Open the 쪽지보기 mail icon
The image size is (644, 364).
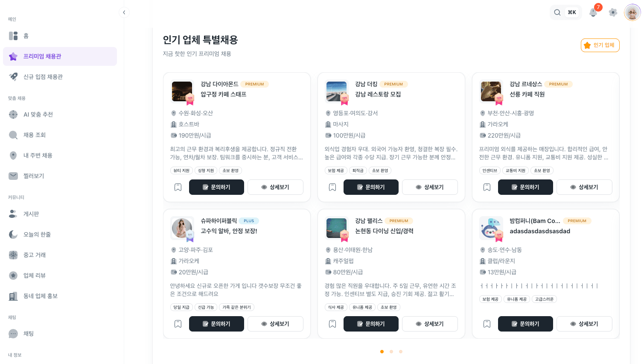click(x=13, y=176)
